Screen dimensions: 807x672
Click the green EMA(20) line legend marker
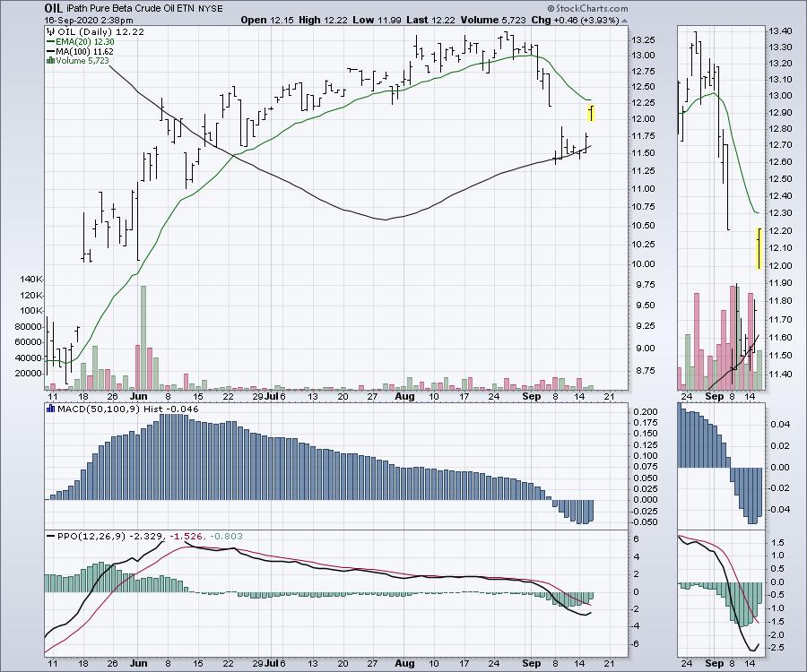tap(50, 41)
